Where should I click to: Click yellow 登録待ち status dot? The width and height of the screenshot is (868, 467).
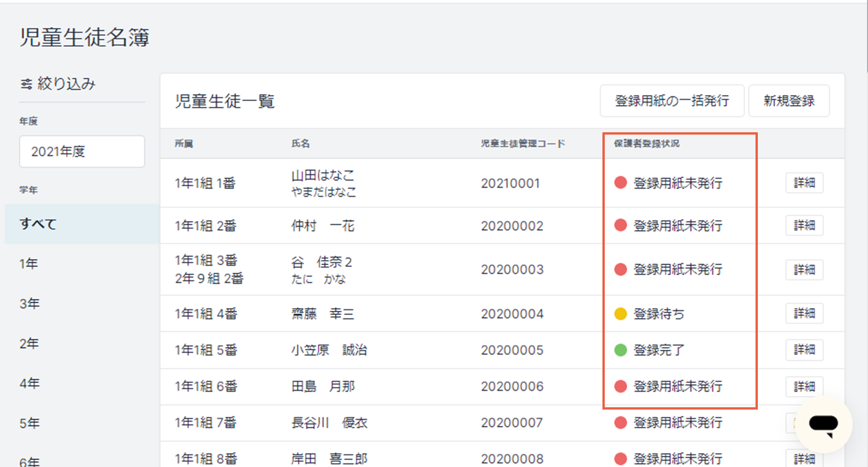(620, 314)
